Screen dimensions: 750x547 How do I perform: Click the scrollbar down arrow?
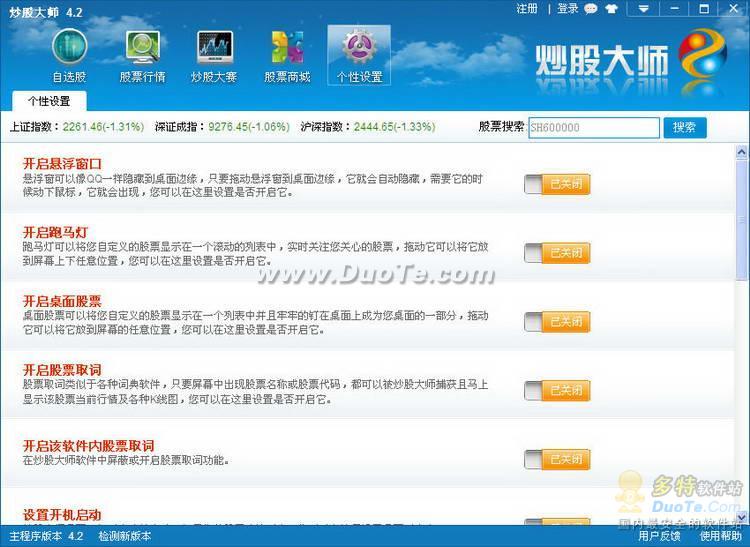pos(741,517)
